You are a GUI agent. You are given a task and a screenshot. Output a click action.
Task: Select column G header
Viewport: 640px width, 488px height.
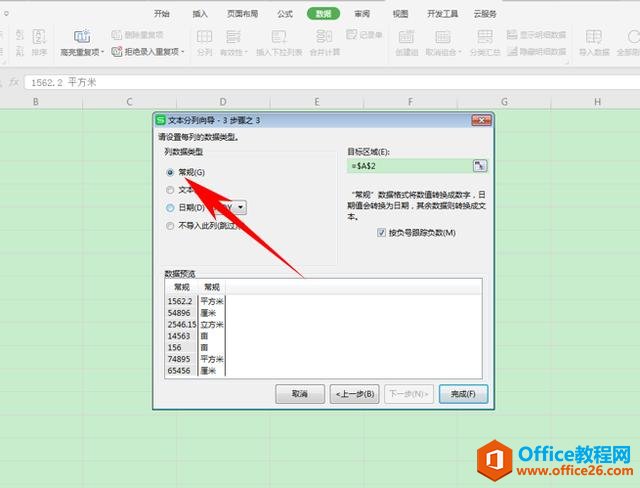coord(504,102)
